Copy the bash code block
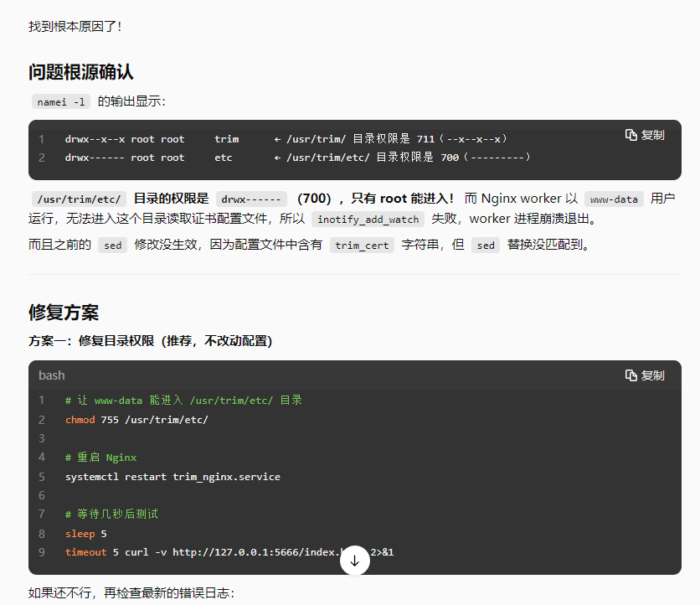Viewport: 700px width, 605px height. click(645, 375)
